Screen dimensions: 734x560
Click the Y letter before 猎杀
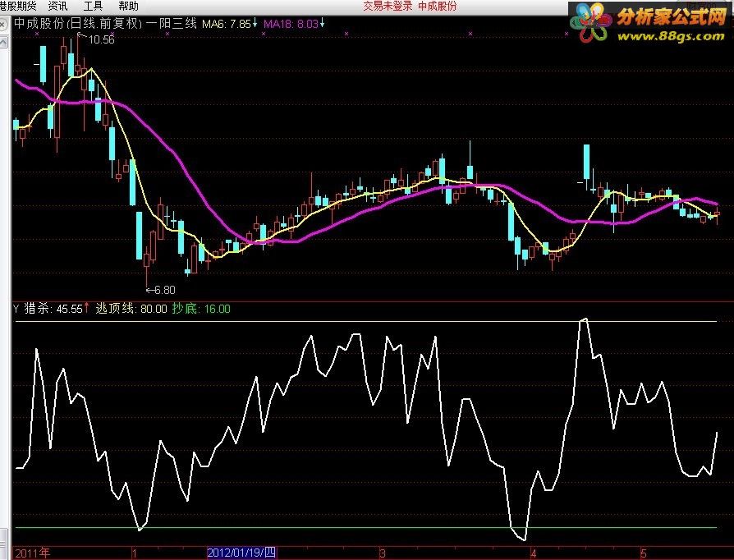tap(16, 309)
